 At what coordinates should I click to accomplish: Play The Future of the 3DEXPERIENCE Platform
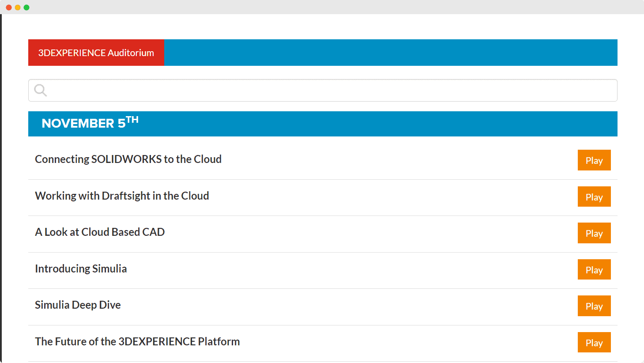tap(594, 343)
